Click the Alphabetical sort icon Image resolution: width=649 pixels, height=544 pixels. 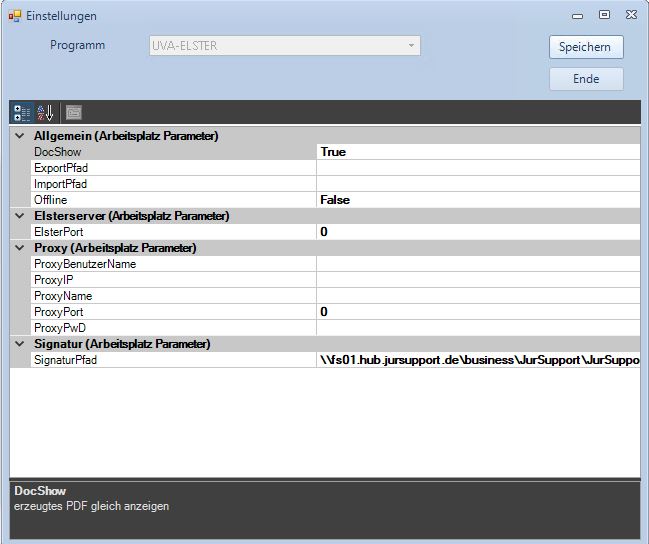[x=45, y=112]
